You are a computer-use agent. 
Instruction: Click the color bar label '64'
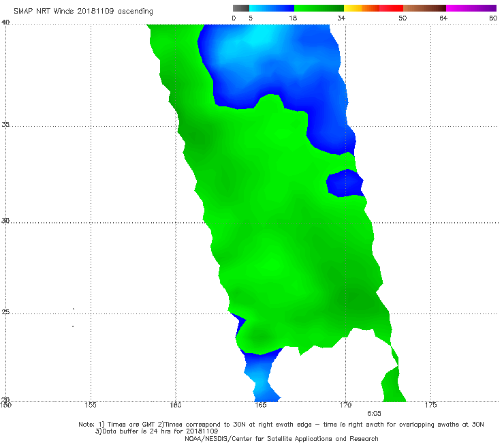pos(443,18)
